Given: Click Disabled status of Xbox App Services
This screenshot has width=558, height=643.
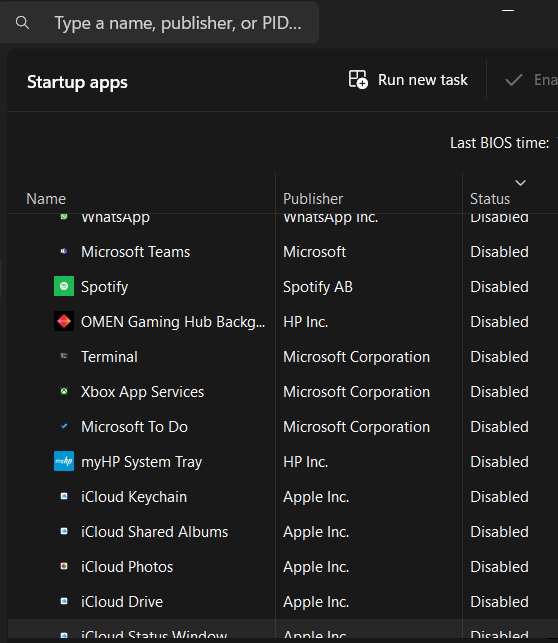Looking at the screenshot, I should coord(499,392).
